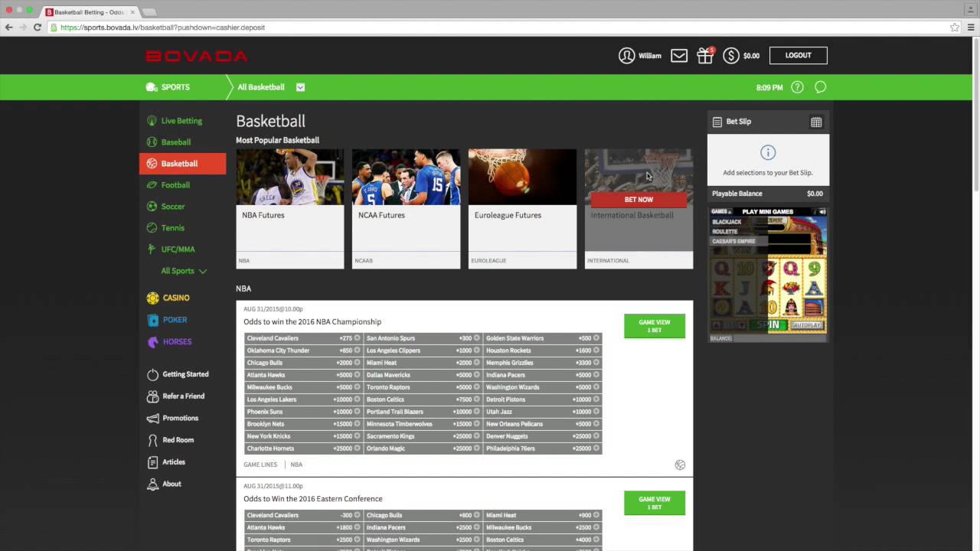Click GAME VIEW for 2016 NBA Championship

pyautogui.click(x=655, y=326)
